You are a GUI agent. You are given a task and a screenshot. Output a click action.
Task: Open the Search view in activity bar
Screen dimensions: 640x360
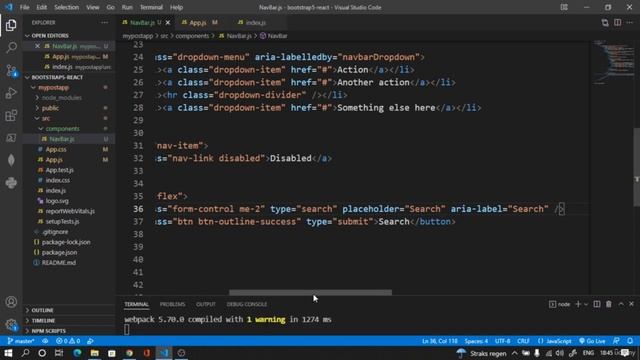pyautogui.click(x=11, y=47)
